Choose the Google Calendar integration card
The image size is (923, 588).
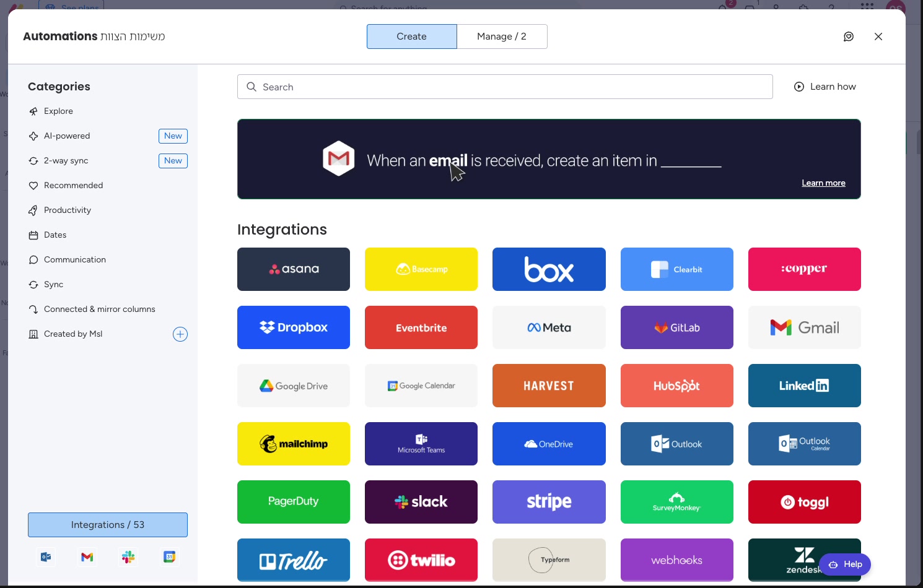pos(421,386)
